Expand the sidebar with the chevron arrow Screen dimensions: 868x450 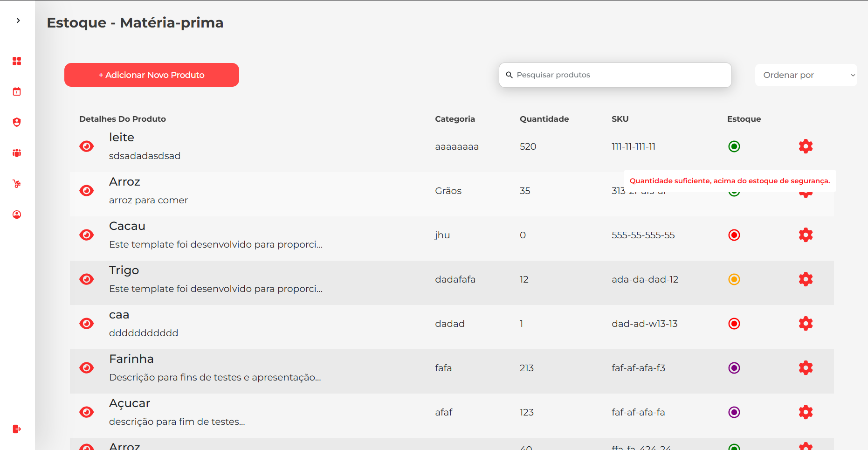pos(18,21)
